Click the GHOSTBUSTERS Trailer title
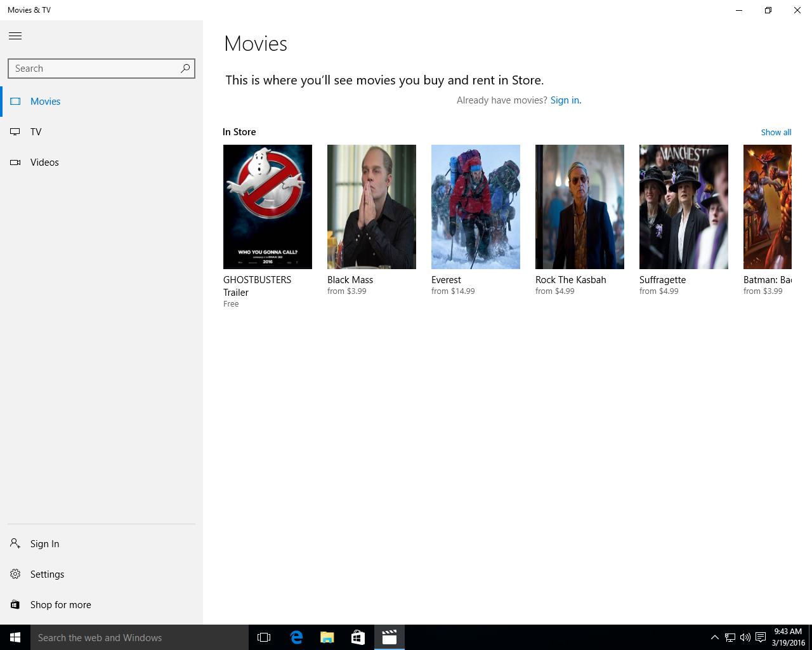 pyautogui.click(x=257, y=286)
